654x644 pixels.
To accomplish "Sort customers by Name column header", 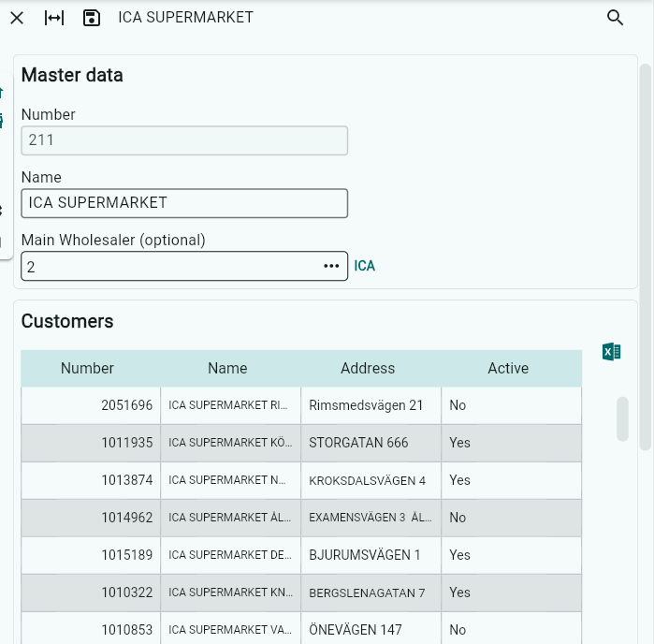I will point(227,368).
